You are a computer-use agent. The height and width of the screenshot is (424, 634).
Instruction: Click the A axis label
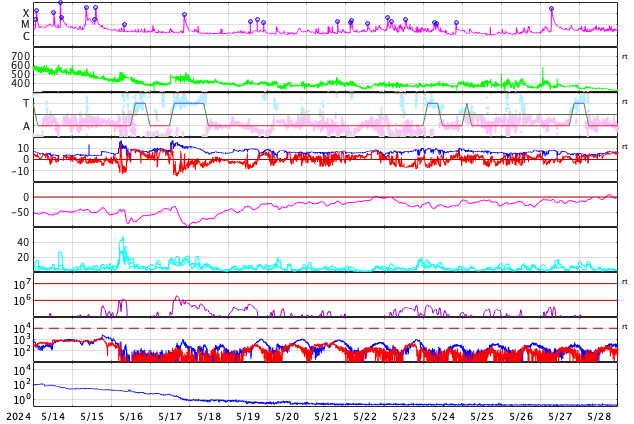26,126
